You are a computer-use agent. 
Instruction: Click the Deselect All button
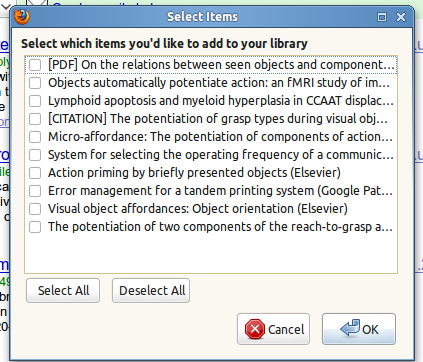(151, 291)
